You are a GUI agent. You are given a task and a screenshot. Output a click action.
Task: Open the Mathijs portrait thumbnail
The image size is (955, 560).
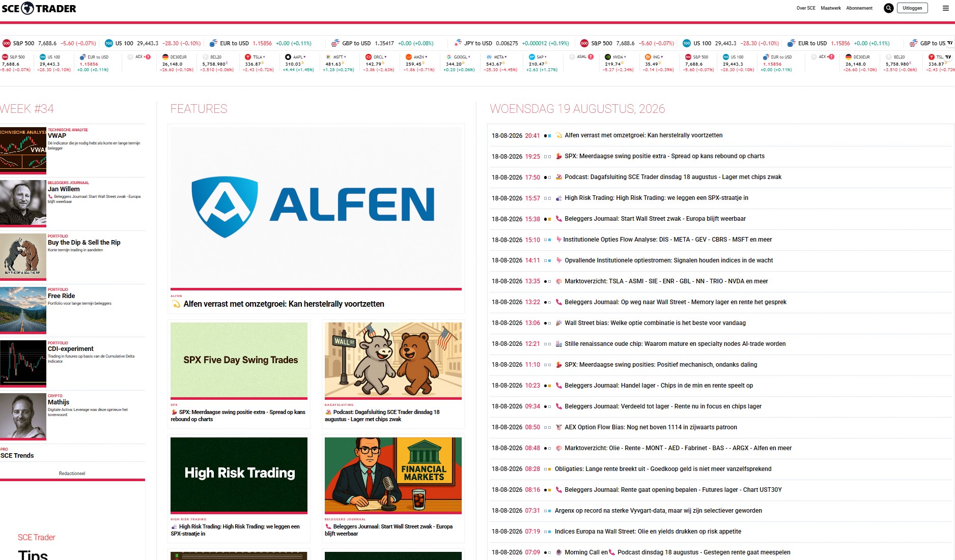(23, 416)
